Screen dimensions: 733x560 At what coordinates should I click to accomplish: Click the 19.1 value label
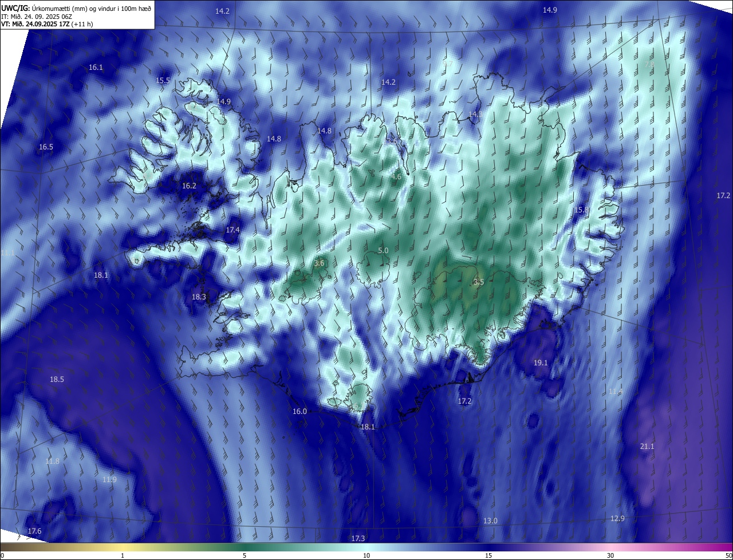tap(541, 363)
